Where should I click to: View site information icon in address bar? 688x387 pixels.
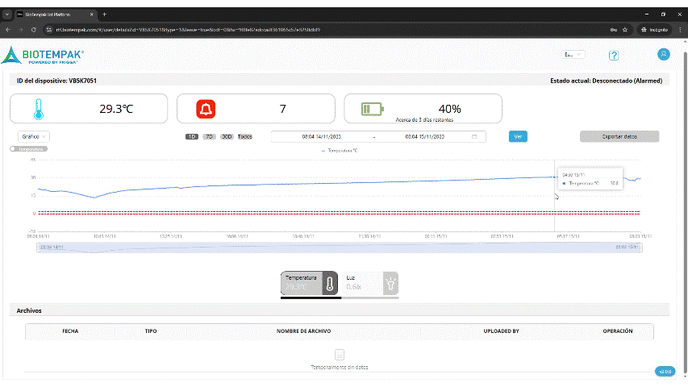coord(49,30)
